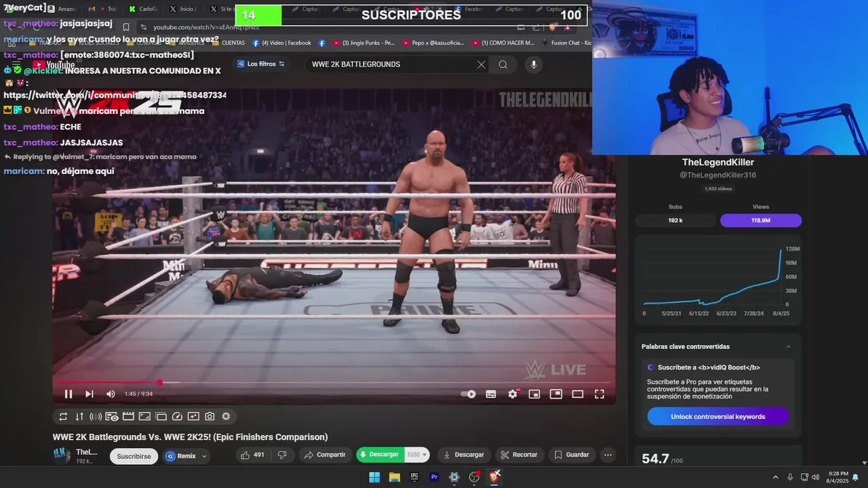The height and width of the screenshot is (488, 868).
Task: Click the resize player frame icon
Action: (x=144, y=417)
